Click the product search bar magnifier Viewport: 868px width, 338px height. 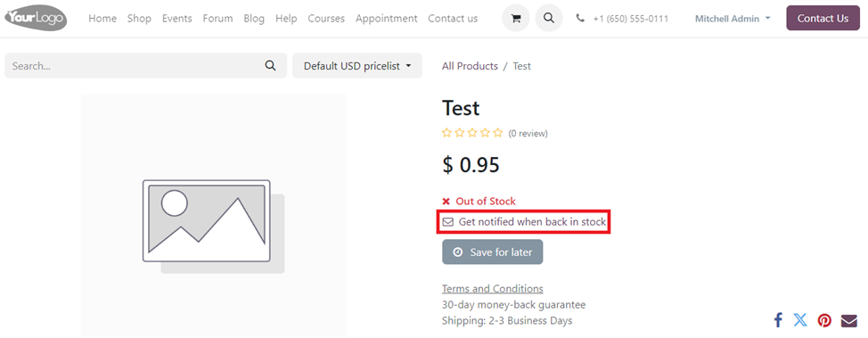270,66
